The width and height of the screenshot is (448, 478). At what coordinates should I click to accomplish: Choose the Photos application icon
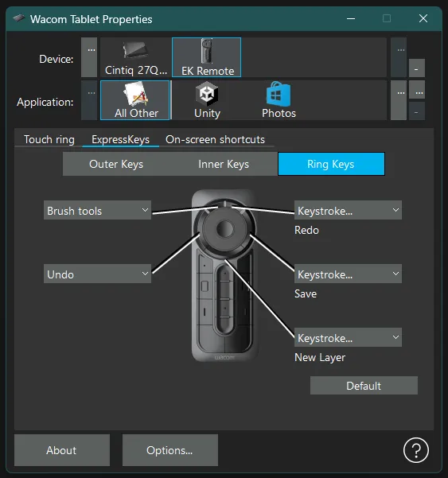279,100
